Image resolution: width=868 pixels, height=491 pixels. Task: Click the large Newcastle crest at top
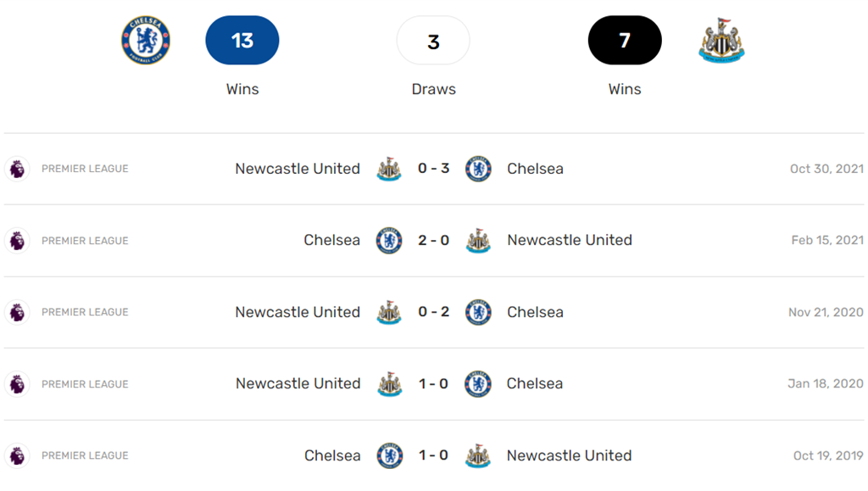(x=721, y=40)
